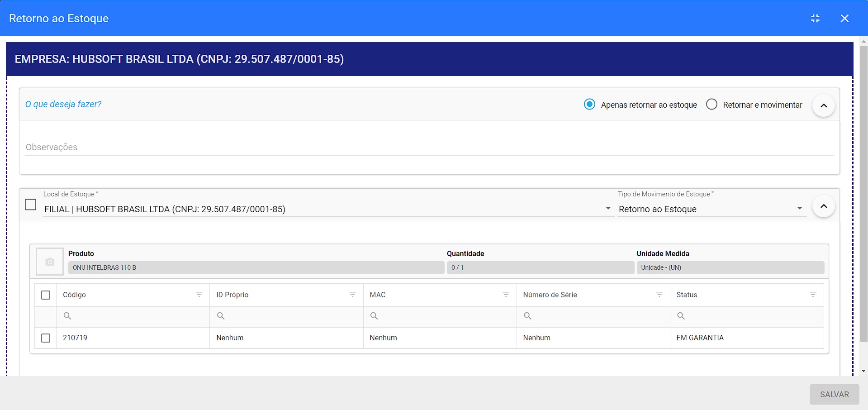Close the Retorno ao Estoque dialog
Viewport: 868px width, 410px height.
[x=844, y=19]
